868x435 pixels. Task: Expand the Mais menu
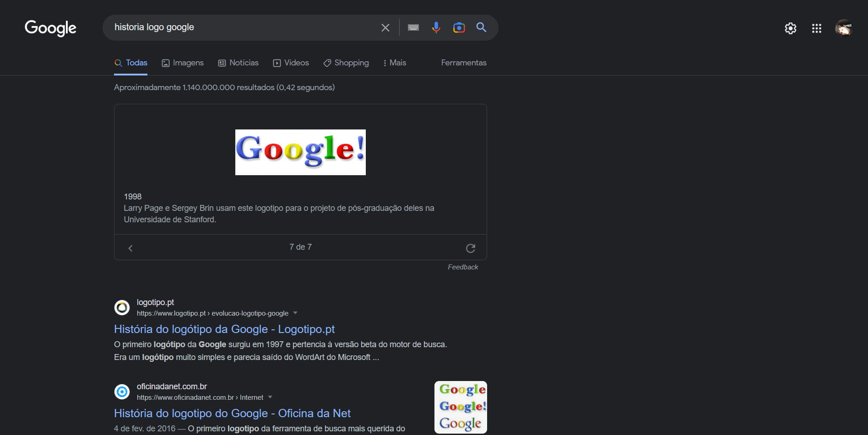point(395,63)
